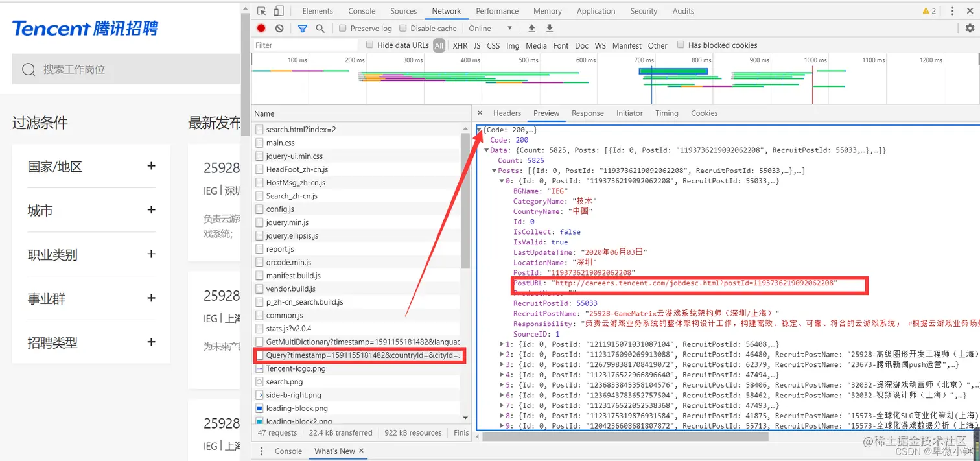980x461 pixels.
Task: Open the Console drawer tab at bottom
Action: pos(288,451)
